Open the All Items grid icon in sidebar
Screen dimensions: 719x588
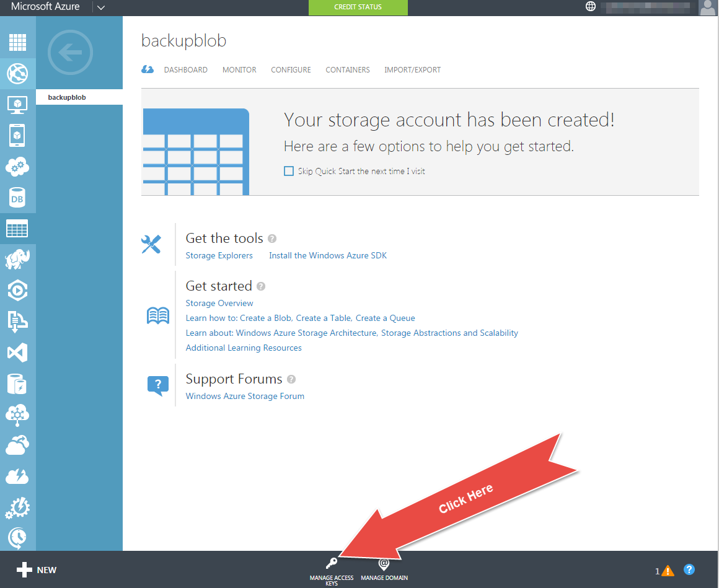click(17, 42)
